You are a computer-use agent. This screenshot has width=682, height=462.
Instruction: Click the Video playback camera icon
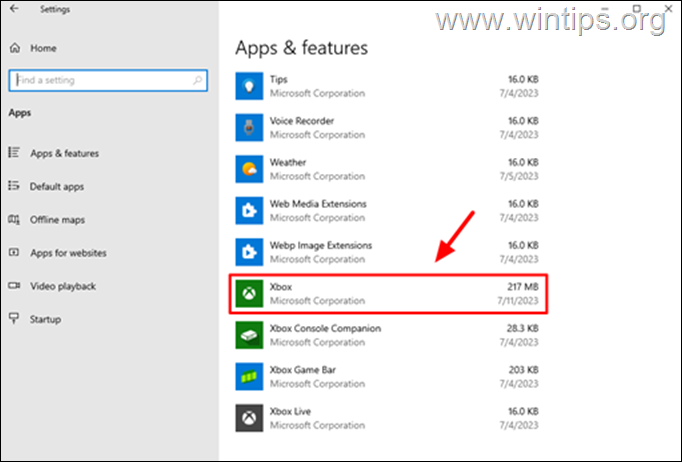pos(14,285)
